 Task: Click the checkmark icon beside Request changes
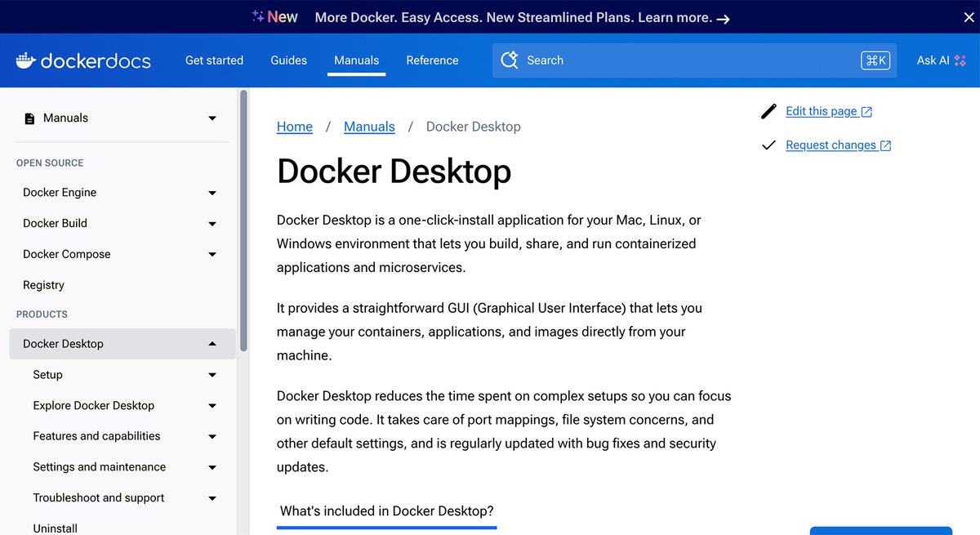(x=768, y=145)
